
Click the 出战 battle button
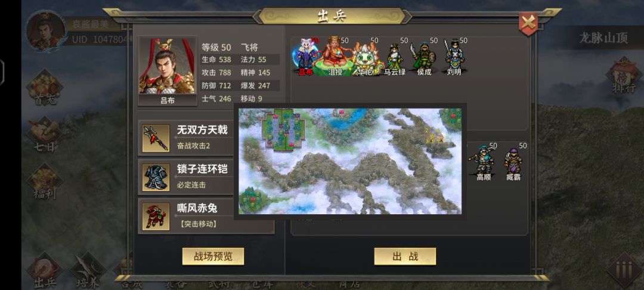(405, 257)
